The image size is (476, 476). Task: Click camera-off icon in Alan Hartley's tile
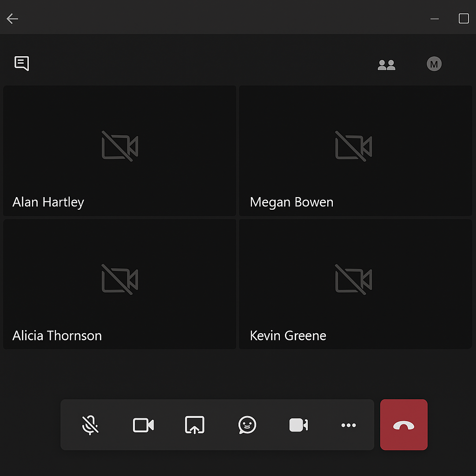click(x=120, y=146)
